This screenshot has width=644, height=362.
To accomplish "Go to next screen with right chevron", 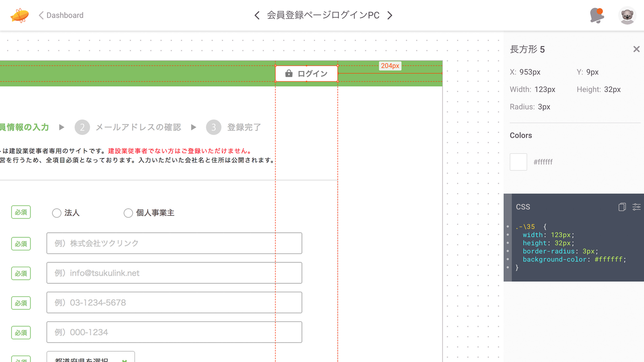I will [390, 15].
